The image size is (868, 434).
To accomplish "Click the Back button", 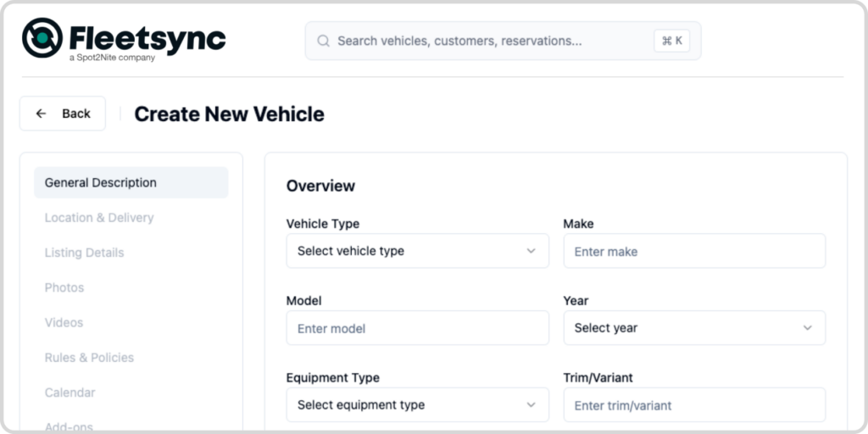I will 63,114.
